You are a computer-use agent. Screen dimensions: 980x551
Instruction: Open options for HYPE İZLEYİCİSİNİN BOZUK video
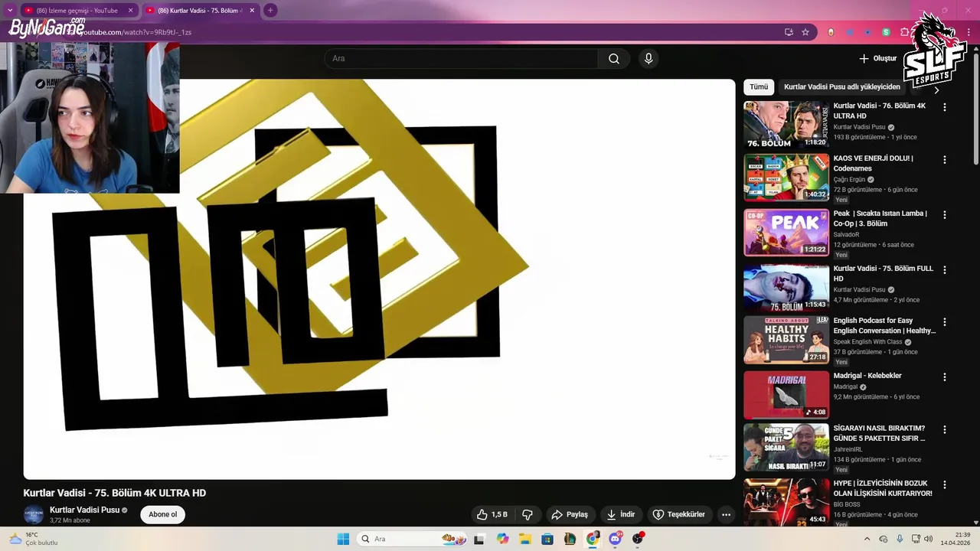coord(945,484)
